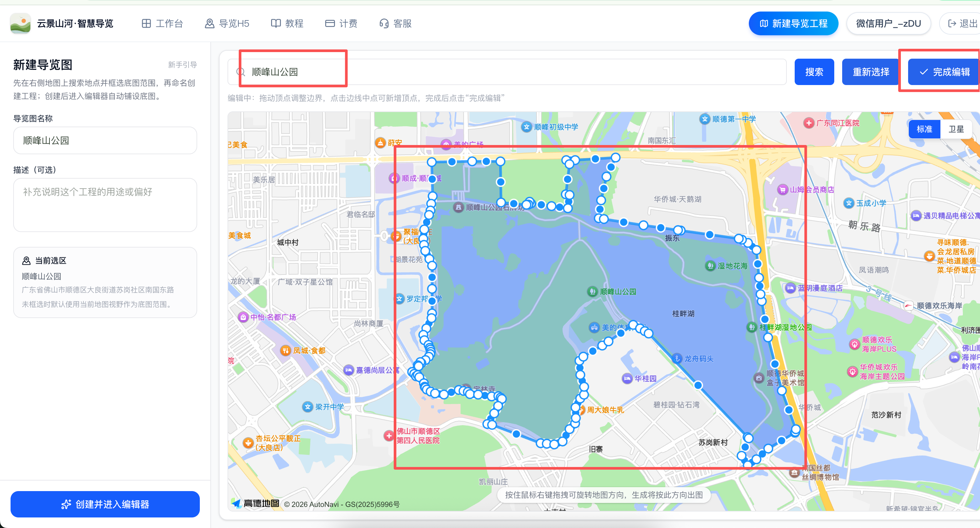This screenshot has width=980, height=528.
Task: Click the 顺峰山公园 park marker icon on map
Action: [x=592, y=292]
